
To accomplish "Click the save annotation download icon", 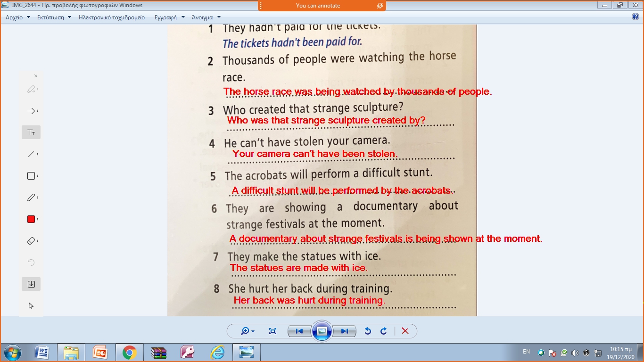I will point(31,284).
